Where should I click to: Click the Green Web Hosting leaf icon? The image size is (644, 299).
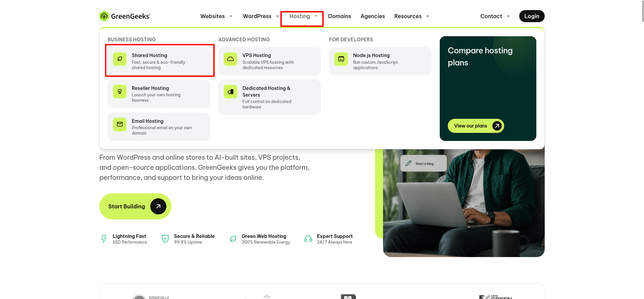coord(233,239)
